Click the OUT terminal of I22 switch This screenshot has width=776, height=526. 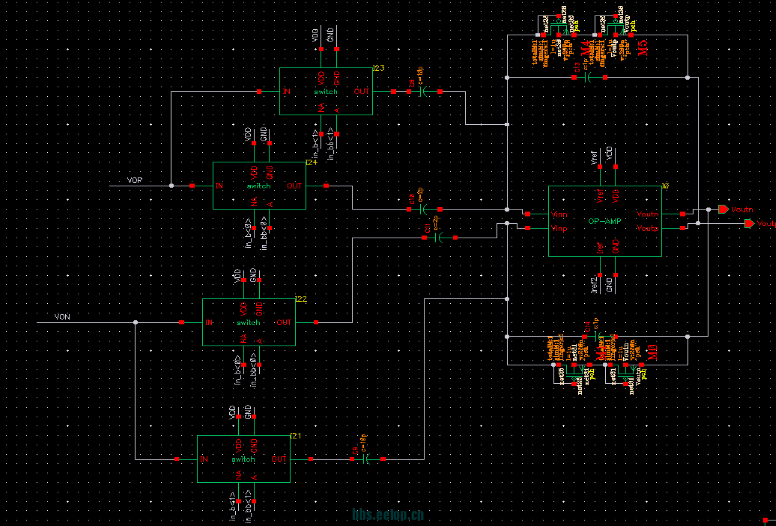click(x=284, y=322)
